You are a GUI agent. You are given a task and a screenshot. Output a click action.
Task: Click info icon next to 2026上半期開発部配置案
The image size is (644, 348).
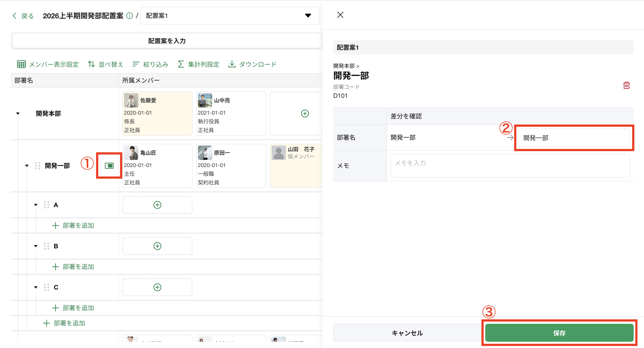point(129,16)
